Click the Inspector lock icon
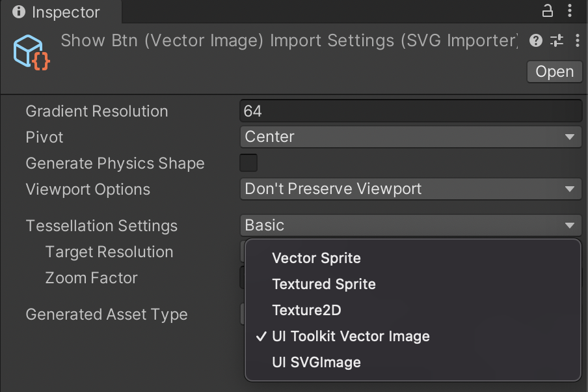The width and height of the screenshot is (588, 392). coord(548,11)
